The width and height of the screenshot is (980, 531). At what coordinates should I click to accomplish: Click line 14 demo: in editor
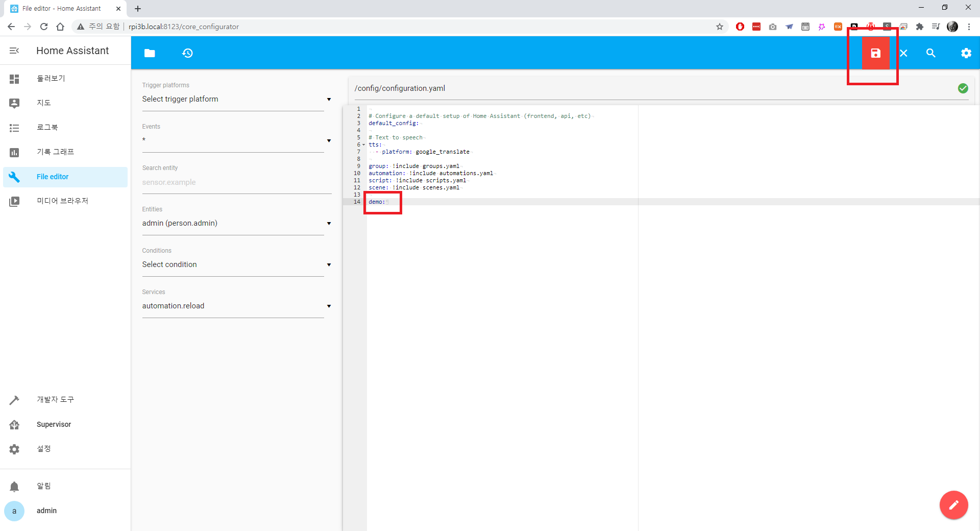click(377, 202)
